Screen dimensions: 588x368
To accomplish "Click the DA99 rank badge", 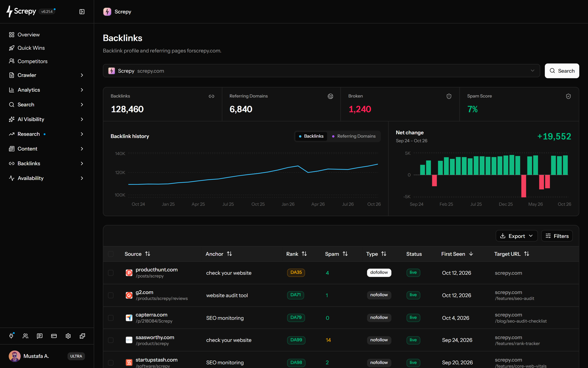I will point(296,340).
